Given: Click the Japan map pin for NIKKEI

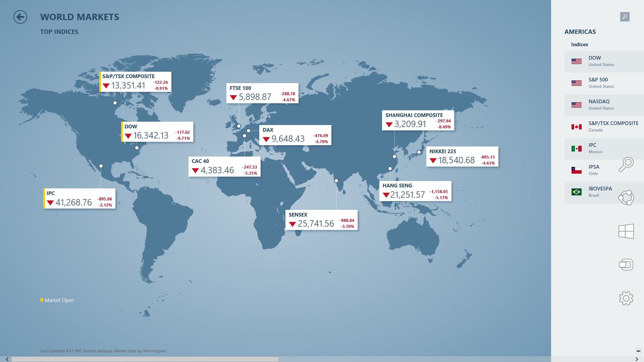Looking at the screenshot, I should 419,152.
